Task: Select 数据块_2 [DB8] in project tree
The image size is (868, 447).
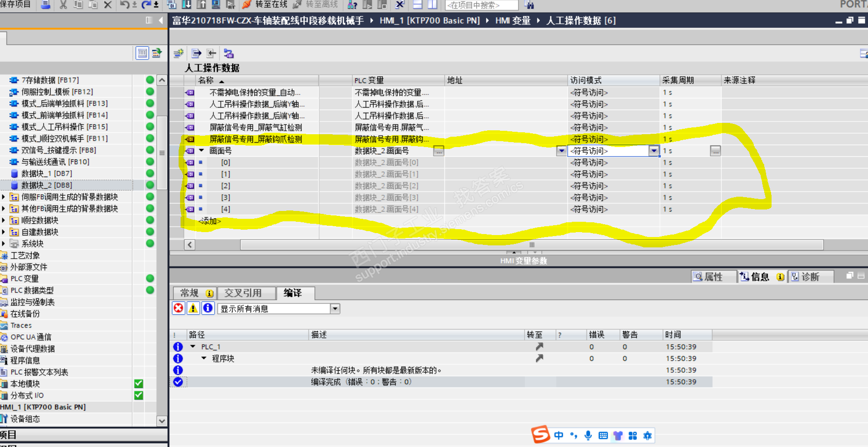Action: (x=47, y=185)
